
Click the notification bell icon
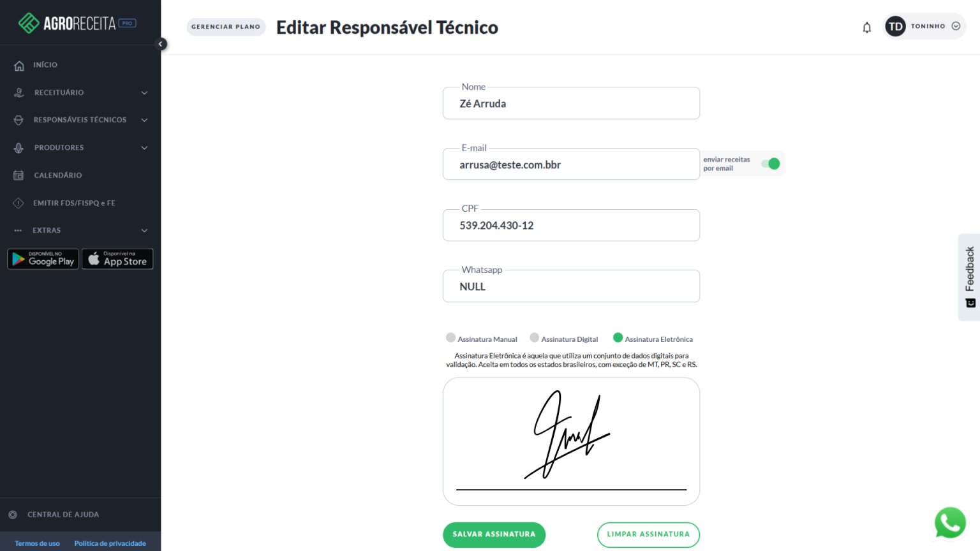click(x=866, y=27)
